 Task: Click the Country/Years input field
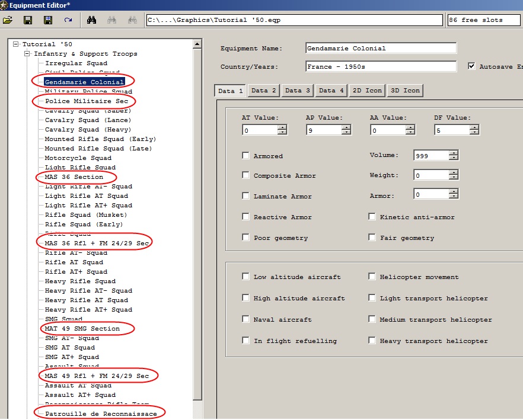[x=381, y=66]
